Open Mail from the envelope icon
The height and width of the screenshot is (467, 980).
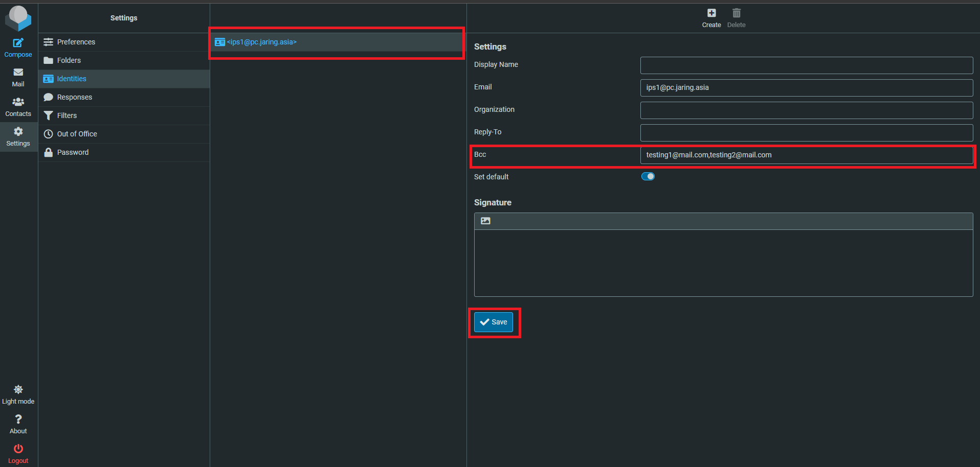18,73
